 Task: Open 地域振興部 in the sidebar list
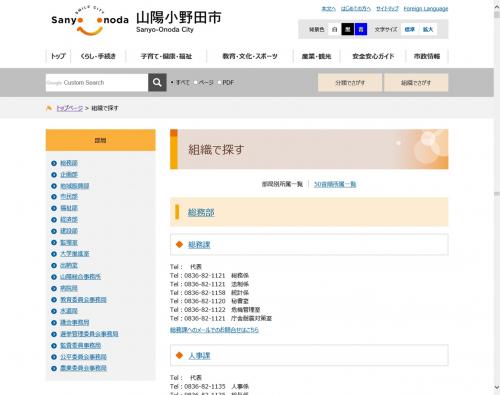pos(75,186)
